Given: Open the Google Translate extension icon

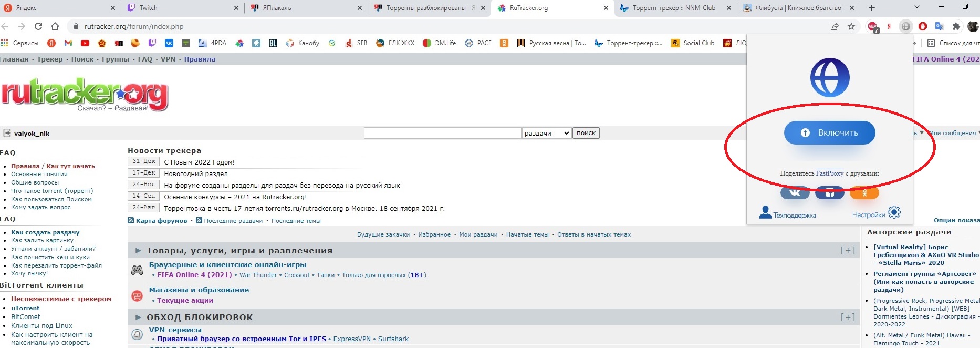Looking at the screenshot, I should [940, 26].
